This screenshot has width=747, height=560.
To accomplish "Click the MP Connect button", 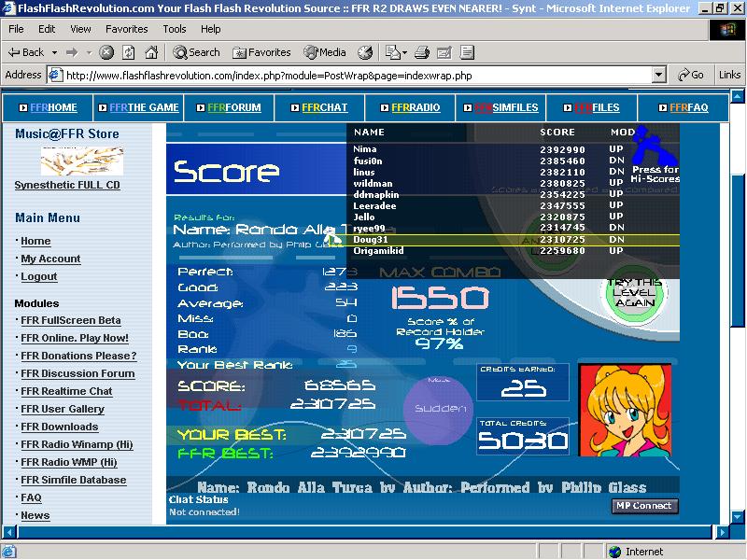I will 644,506.
